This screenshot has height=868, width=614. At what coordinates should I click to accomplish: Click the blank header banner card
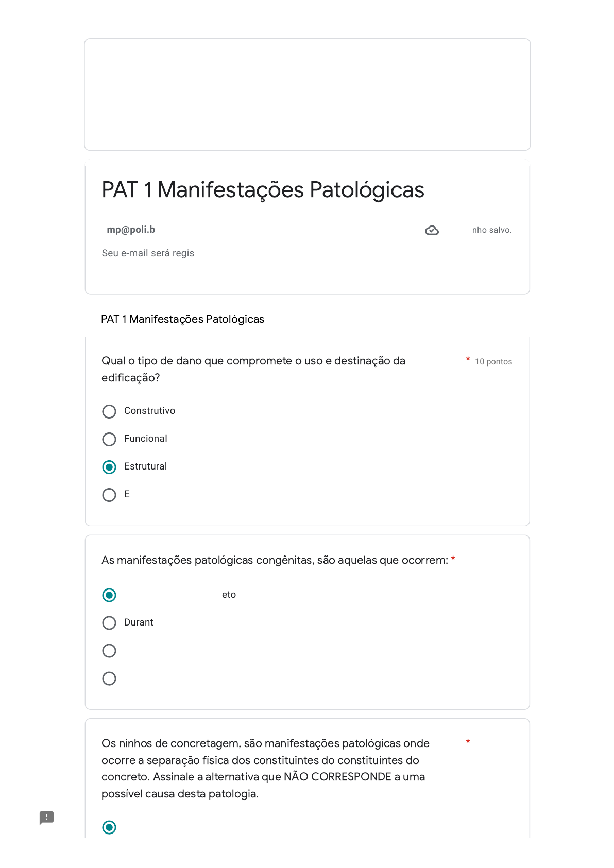click(x=307, y=94)
